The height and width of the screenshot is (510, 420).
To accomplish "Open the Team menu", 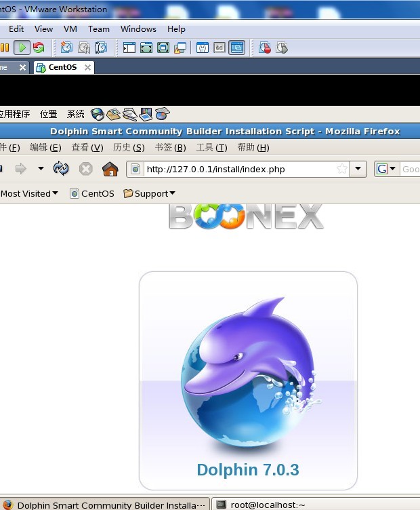I will (99, 29).
